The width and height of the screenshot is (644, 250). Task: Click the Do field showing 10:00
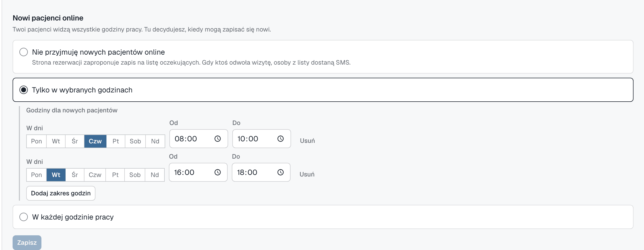(x=261, y=139)
